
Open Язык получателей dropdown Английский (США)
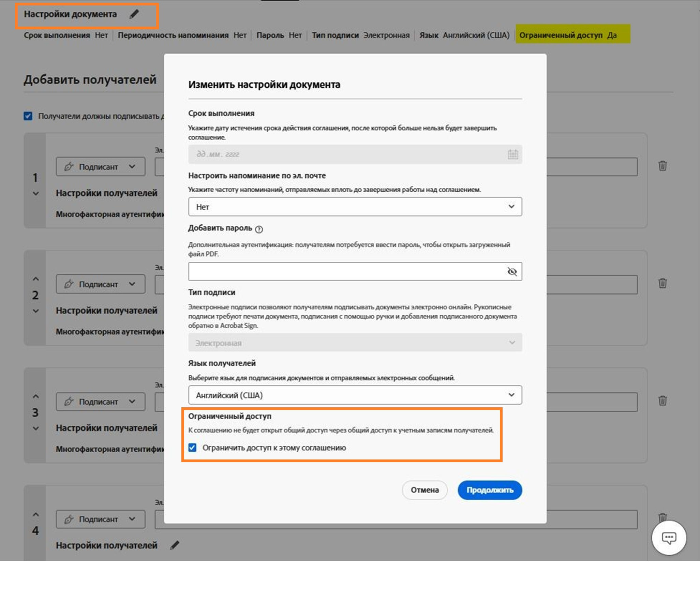tap(355, 395)
